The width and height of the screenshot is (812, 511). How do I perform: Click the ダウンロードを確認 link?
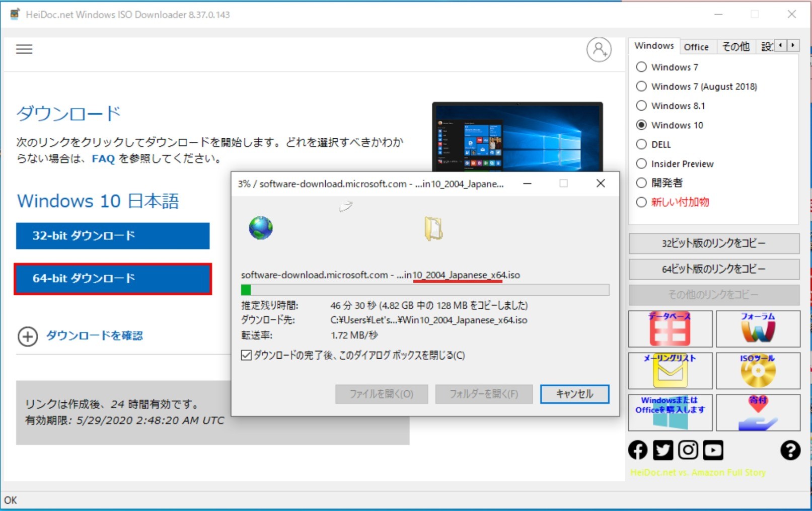(x=95, y=335)
